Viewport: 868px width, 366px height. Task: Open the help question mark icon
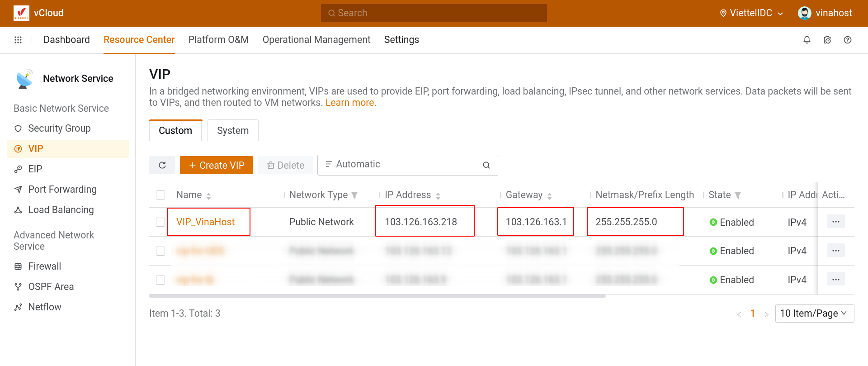pos(847,40)
